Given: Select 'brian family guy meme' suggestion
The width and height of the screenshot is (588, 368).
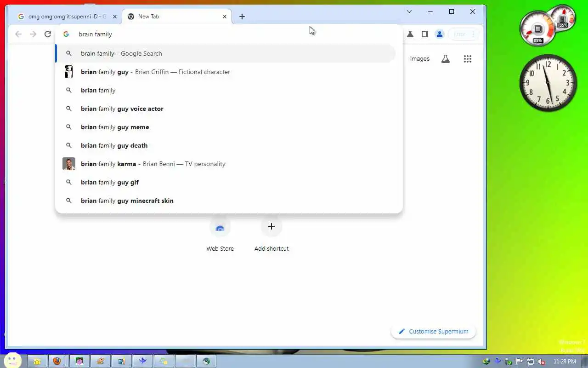Looking at the screenshot, I should [x=226, y=127].
